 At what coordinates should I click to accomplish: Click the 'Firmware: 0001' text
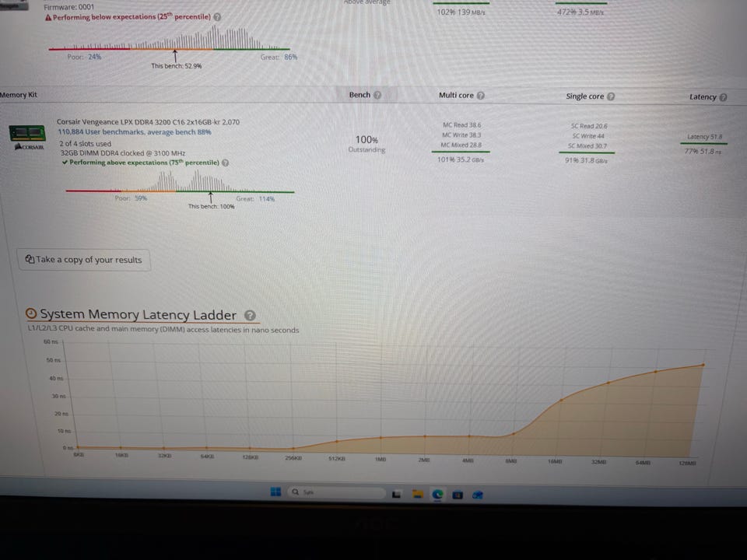click(69, 7)
